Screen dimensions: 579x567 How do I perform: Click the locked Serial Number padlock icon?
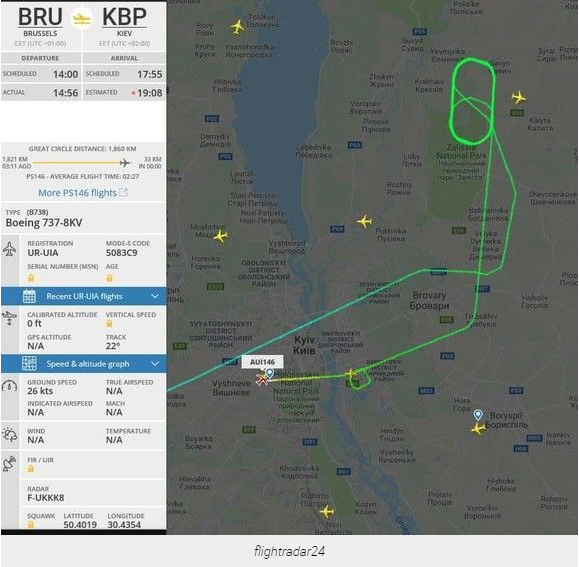[x=31, y=278]
